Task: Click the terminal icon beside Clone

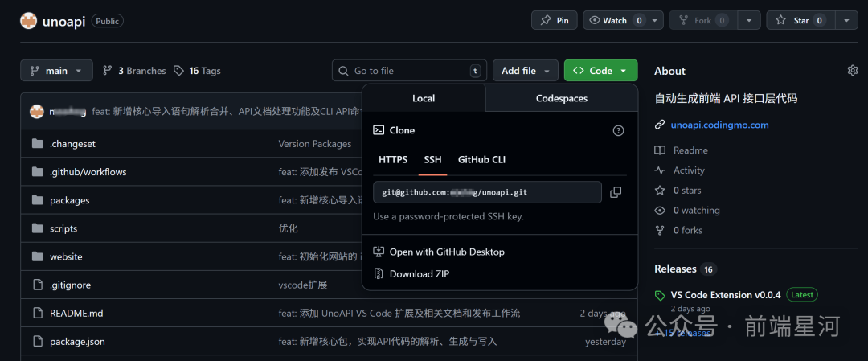Action: click(379, 130)
